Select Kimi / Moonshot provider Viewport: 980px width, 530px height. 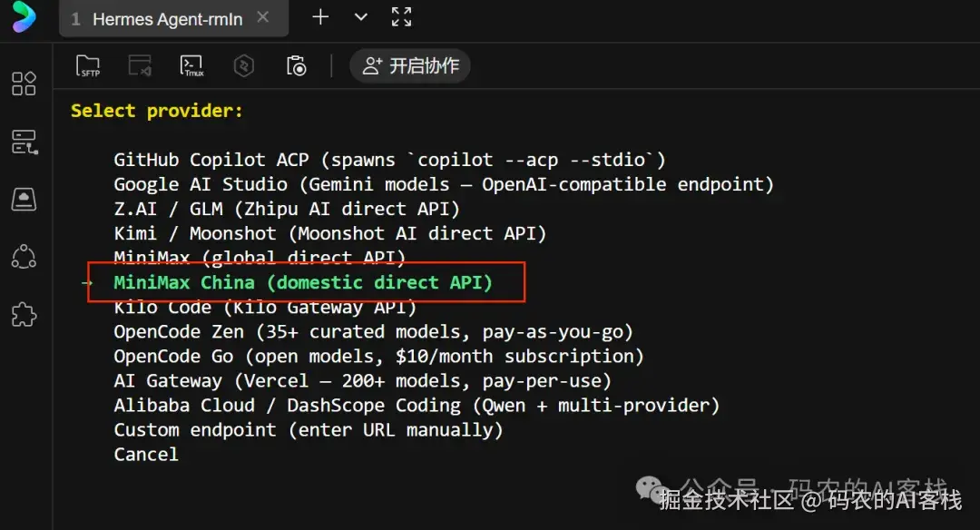pos(330,234)
